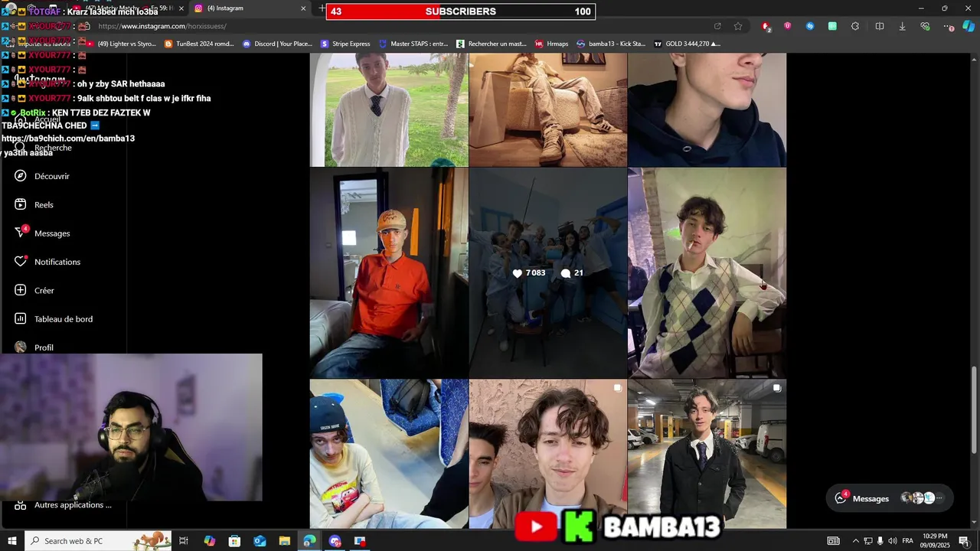Open the Notifications heart icon
The width and height of the screenshot is (980, 551).
(x=21, y=261)
